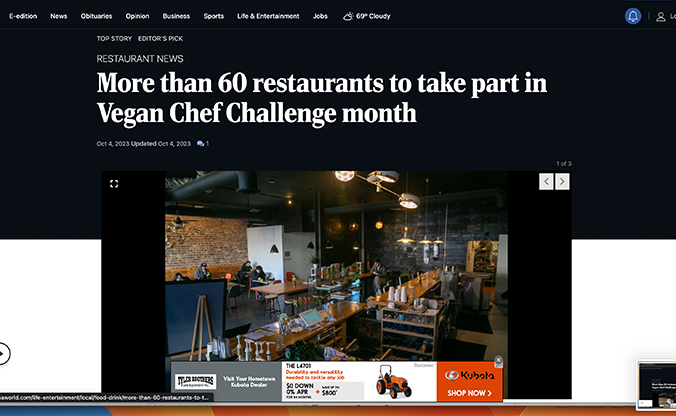Open the fullscreen gallery view icon
This screenshot has height=416, width=676.
click(x=114, y=184)
